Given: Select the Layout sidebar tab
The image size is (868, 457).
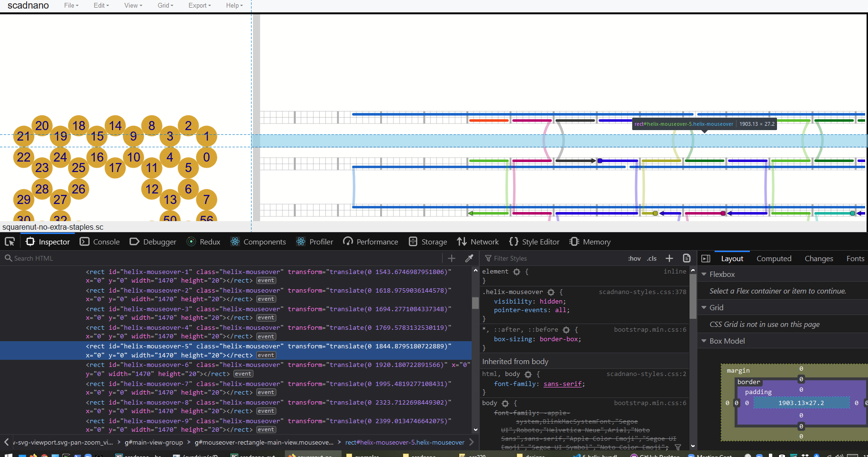Looking at the screenshot, I should (x=732, y=258).
